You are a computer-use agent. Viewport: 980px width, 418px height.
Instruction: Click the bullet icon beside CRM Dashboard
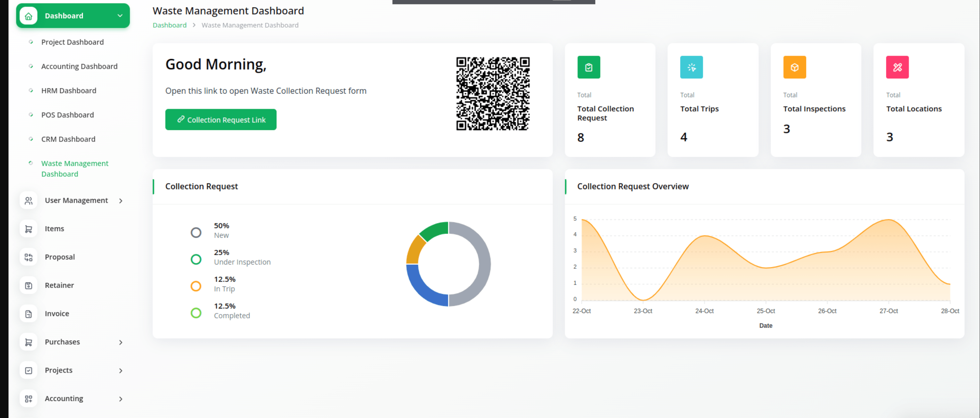point(31,139)
